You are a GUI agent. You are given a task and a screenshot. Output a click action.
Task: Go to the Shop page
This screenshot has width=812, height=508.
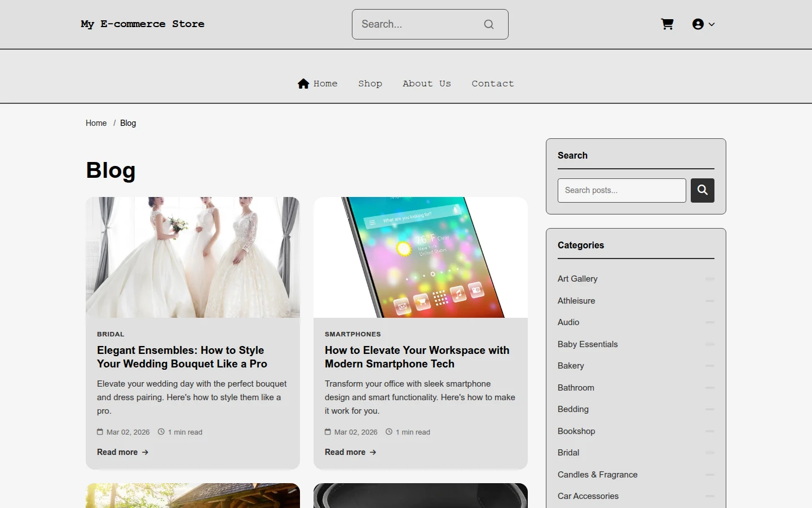click(x=370, y=84)
